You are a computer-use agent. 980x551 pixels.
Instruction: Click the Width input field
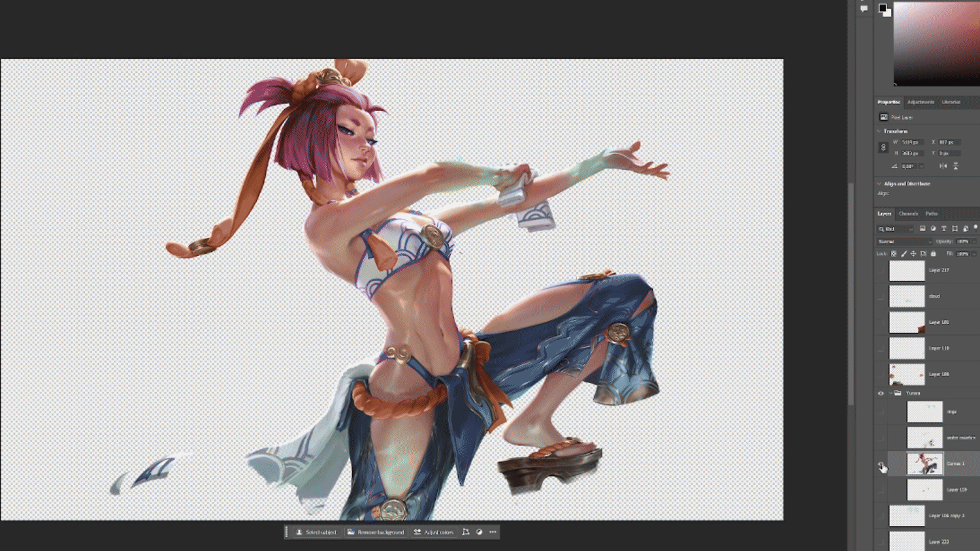point(914,142)
